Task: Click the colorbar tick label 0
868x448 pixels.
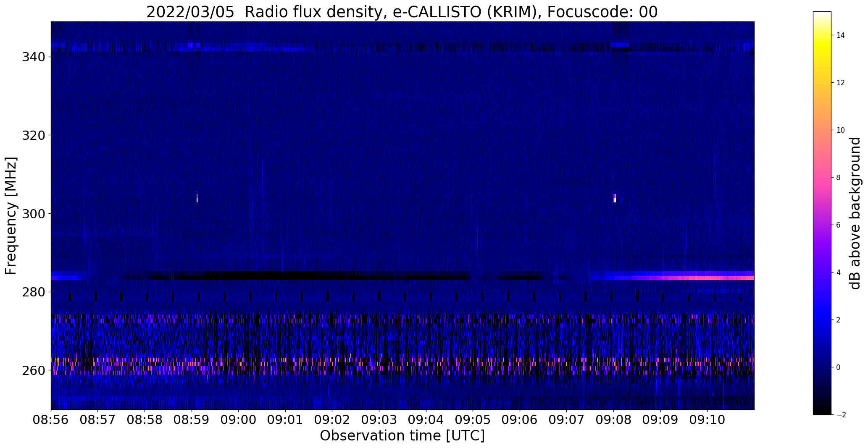Action: 839,367
